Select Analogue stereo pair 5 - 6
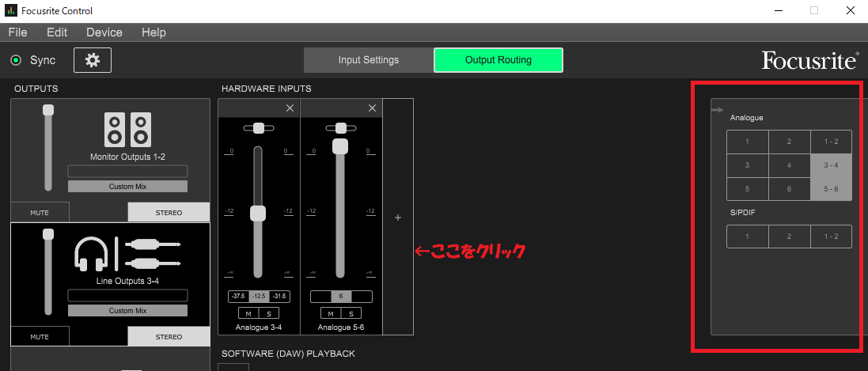The height and width of the screenshot is (371, 868). tap(831, 189)
